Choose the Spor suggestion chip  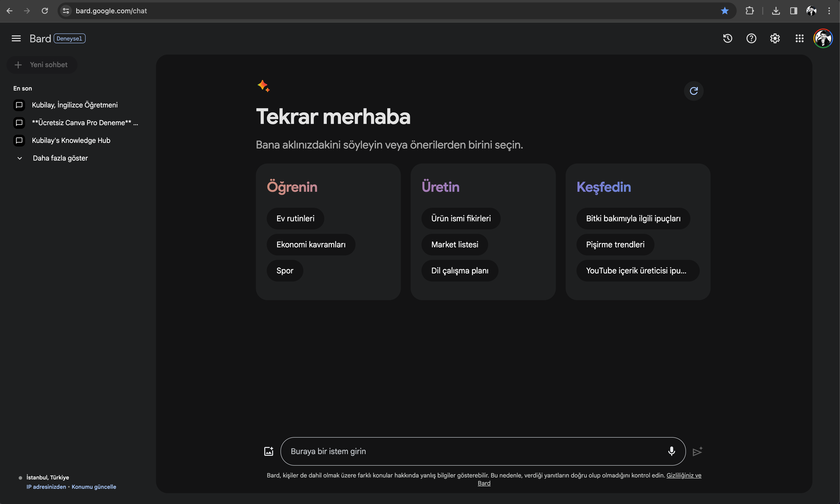click(x=285, y=271)
